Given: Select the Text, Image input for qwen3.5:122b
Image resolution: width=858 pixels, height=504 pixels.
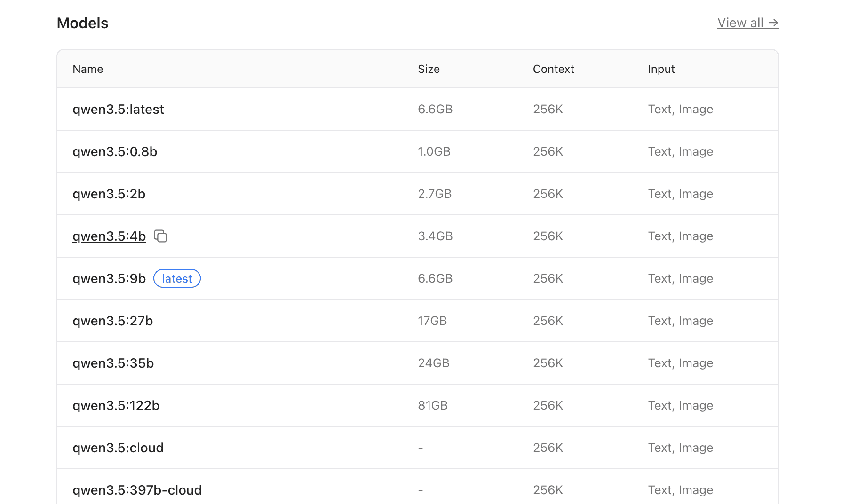Looking at the screenshot, I should coord(681,405).
